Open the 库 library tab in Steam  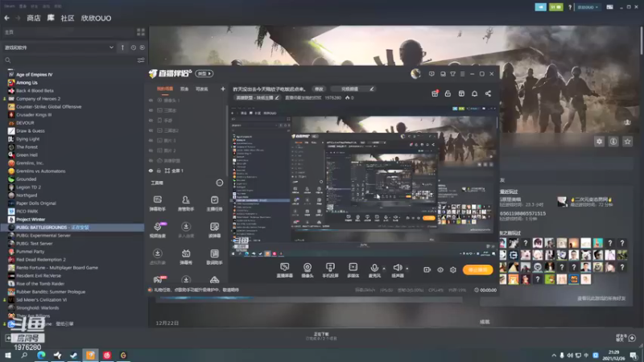(x=51, y=18)
